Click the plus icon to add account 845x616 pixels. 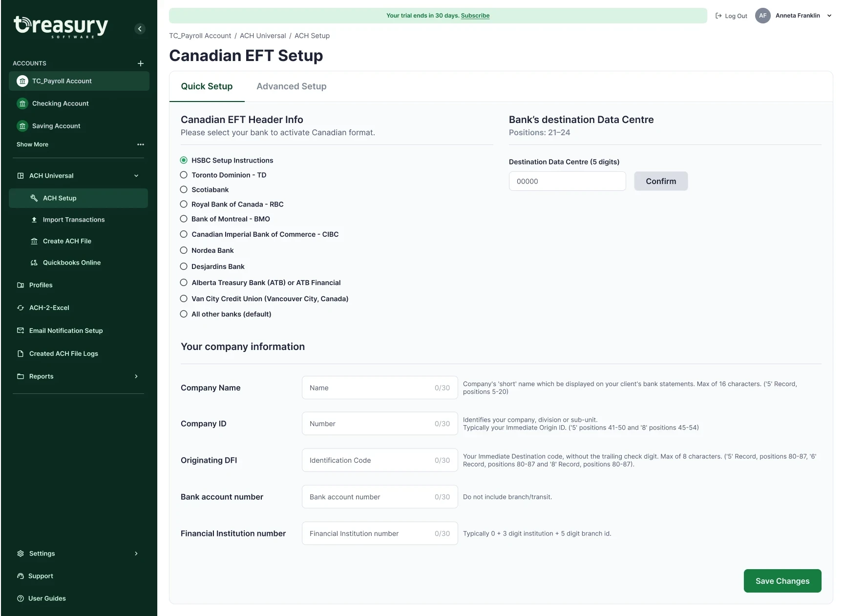click(141, 63)
